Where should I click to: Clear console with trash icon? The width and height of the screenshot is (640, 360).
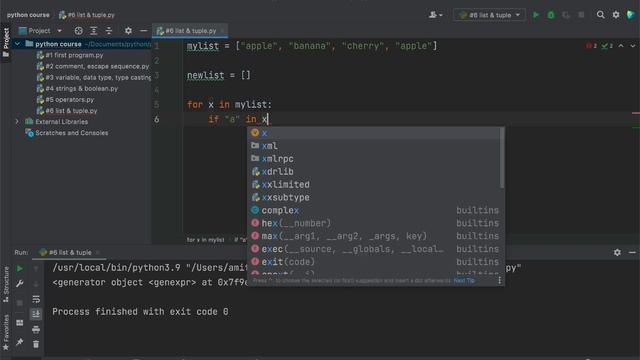36,344
